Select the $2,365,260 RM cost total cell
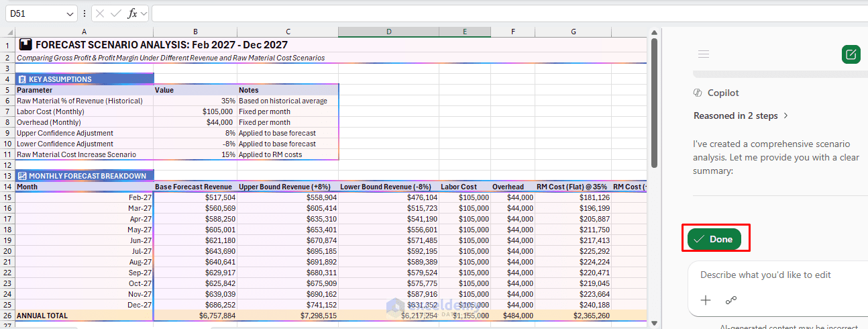This screenshot has width=868, height=329. coord(574,316)
